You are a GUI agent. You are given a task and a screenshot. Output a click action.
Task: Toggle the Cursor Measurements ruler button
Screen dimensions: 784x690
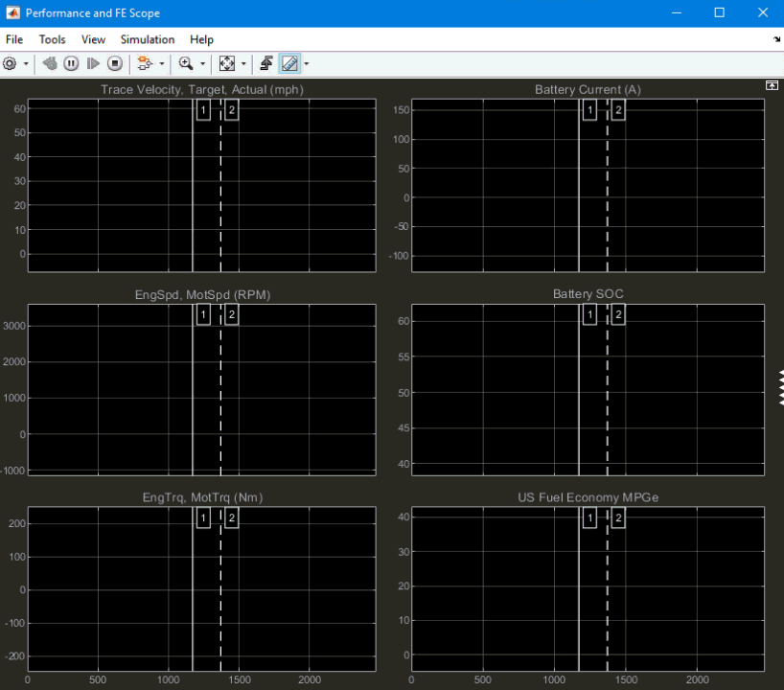pyautogui.click(x=289, y=64)
